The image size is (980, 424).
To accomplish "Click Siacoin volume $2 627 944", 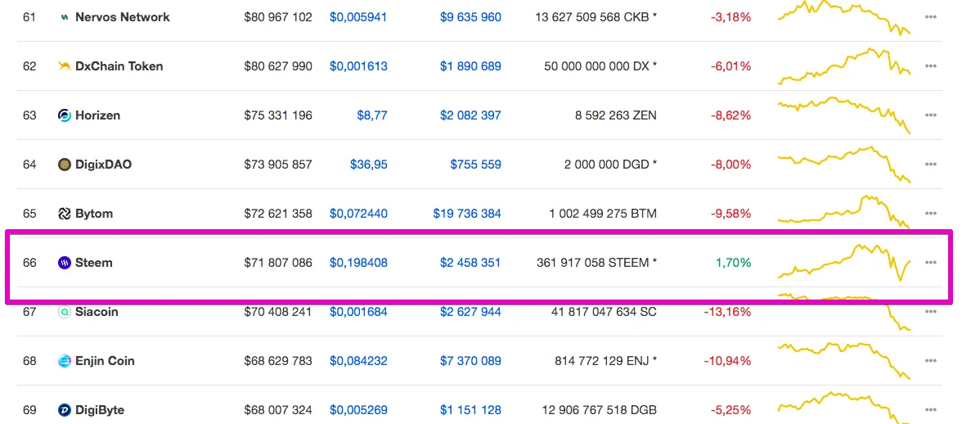I will click(470, 311).
